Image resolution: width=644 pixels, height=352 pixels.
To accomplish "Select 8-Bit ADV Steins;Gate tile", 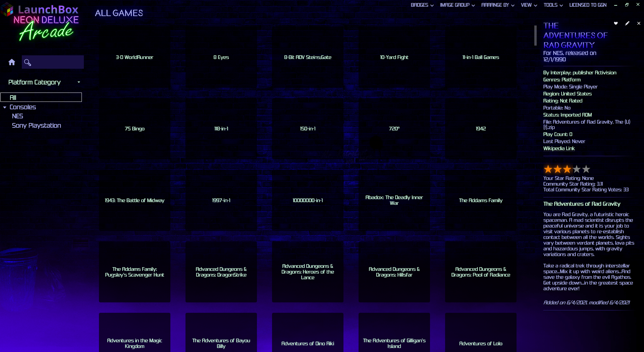I will [x=308, y=57].
